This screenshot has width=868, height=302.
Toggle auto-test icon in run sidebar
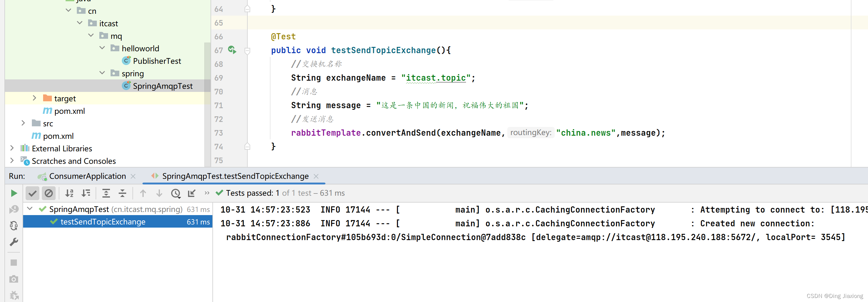click(14, 225)
